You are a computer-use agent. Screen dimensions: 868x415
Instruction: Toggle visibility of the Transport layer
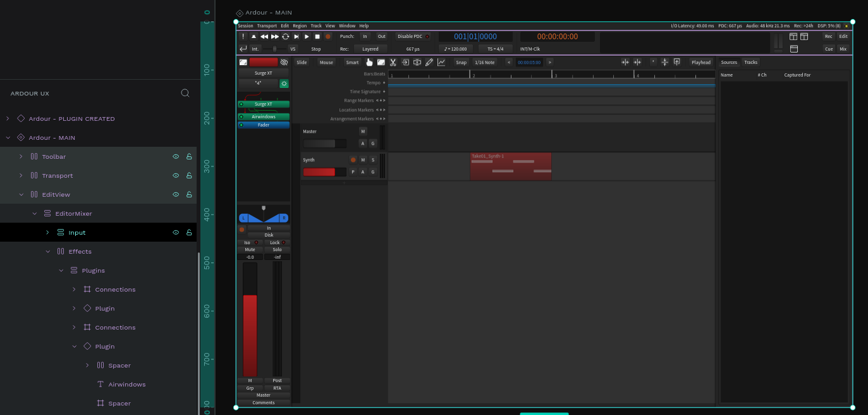176,175
